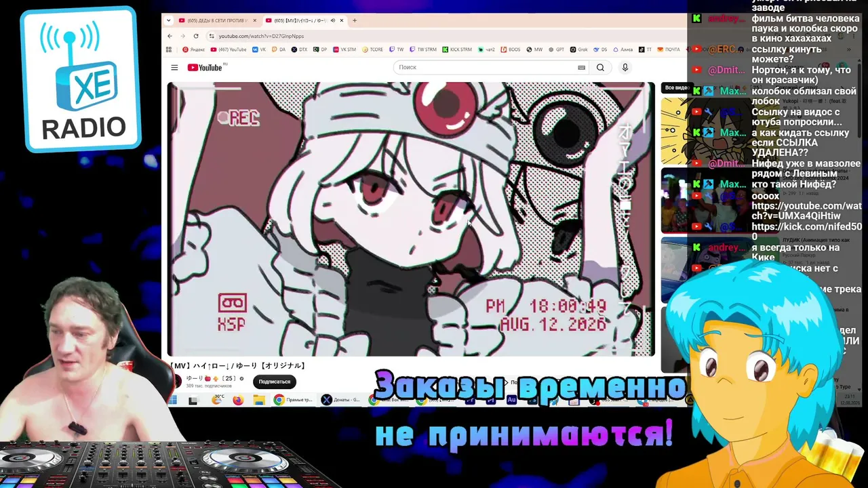Launch Firefox from the taskbar

pyautogui.click(x=237, y=401)
